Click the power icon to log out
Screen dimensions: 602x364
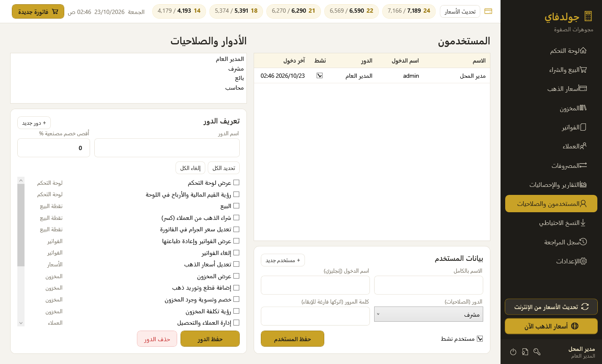tap(513, 352)
